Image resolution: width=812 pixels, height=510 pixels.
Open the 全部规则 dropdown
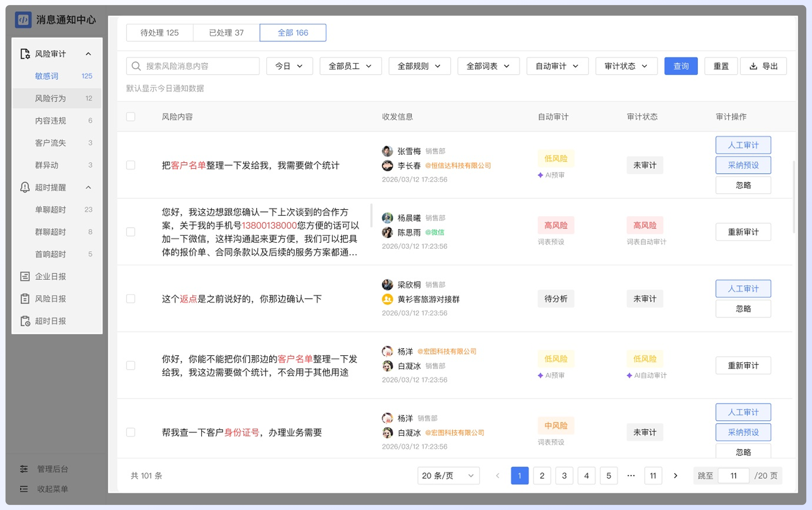coord(420,66)
